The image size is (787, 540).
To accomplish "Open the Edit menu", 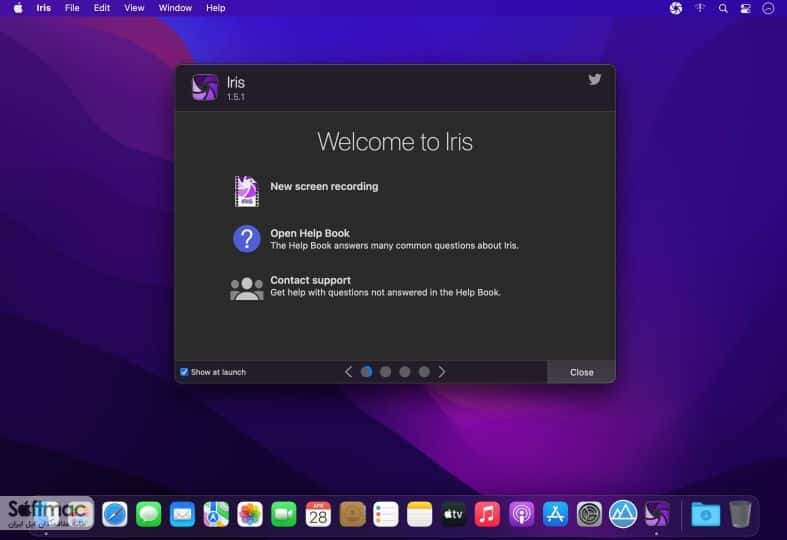I will [102, 8].
